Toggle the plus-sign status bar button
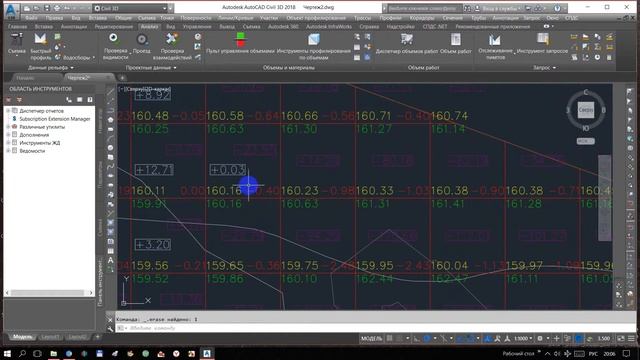 point(556,338)
